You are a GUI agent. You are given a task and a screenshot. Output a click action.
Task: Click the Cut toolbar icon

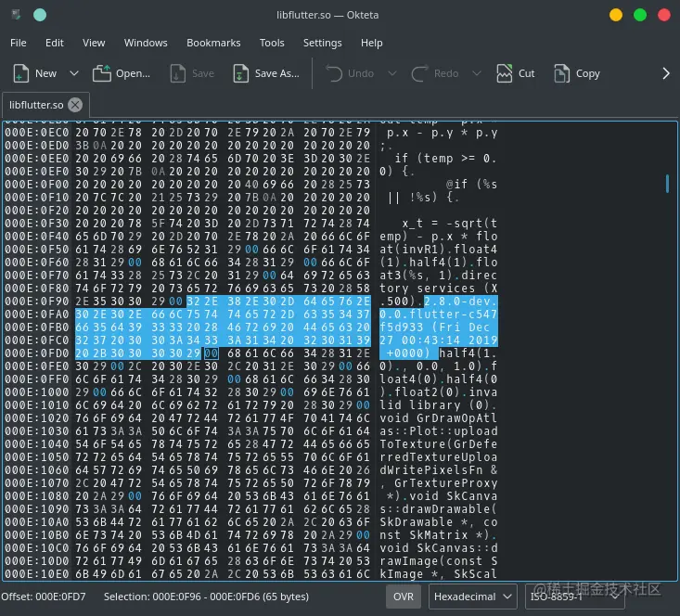(505, 73)
